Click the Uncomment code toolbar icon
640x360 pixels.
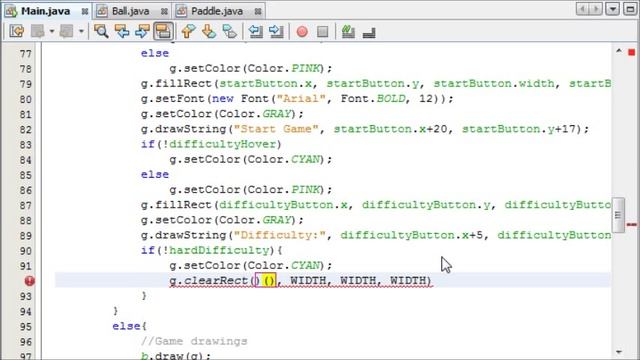click(369, 32)
